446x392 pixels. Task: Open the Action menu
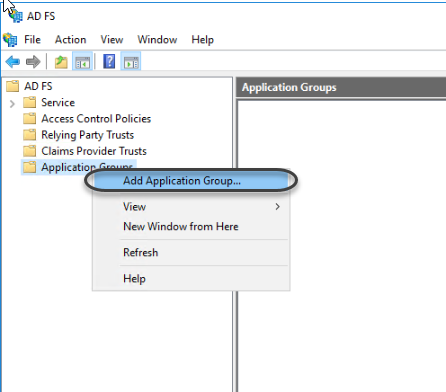(71, 40)
